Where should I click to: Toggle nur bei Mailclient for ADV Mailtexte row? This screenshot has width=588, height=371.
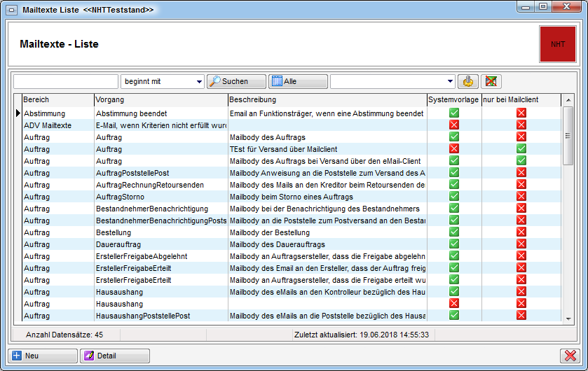(x=521, y=125)
